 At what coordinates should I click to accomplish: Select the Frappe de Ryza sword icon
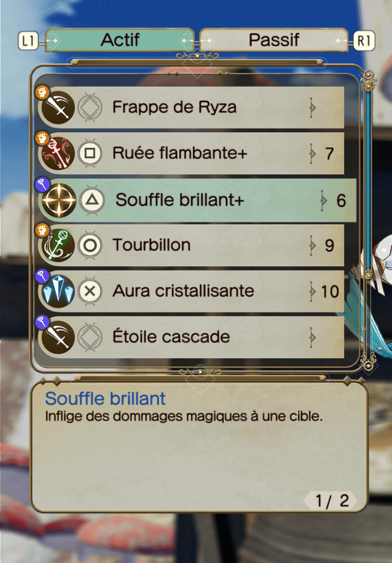pyautogui.click(x=58, y=108)
